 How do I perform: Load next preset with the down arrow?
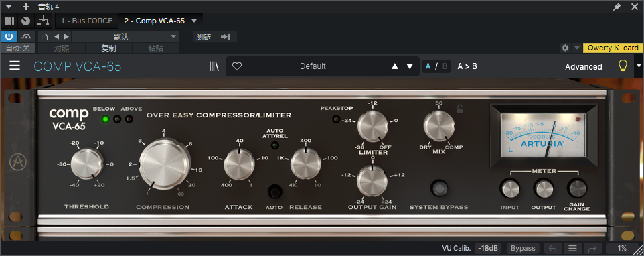coord(410,66)
